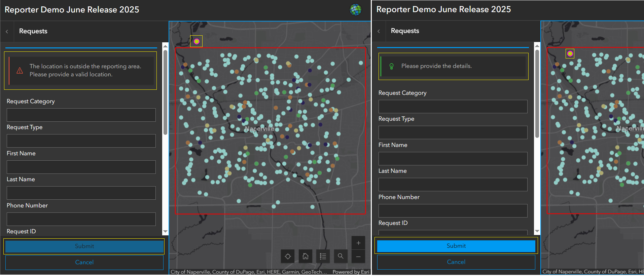Image resolution: width=644 pixels, height=277 pixels.
Task: Click the green lightbulb hint icon
Action: tap(391, 66)
